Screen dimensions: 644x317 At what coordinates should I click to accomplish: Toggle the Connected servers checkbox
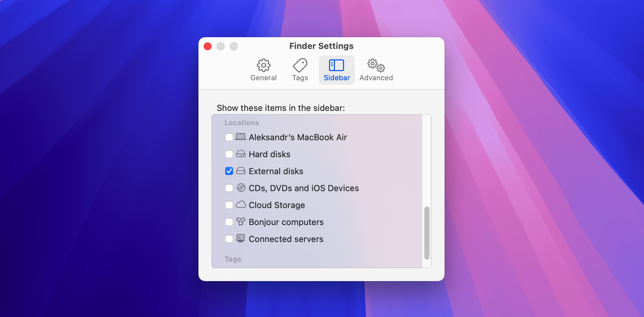click(229, 239)
